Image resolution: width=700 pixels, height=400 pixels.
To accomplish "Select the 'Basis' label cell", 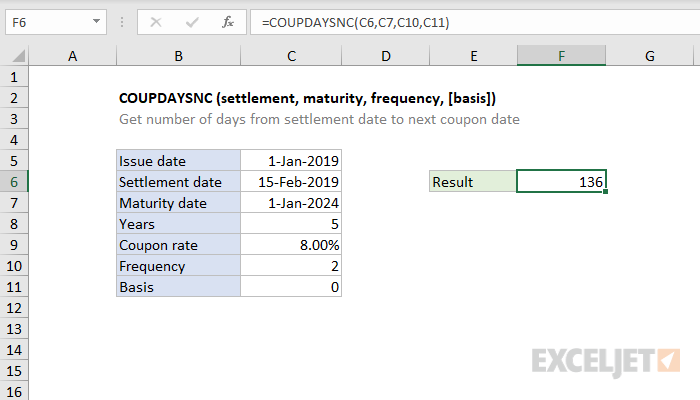I will click(178, 287).
